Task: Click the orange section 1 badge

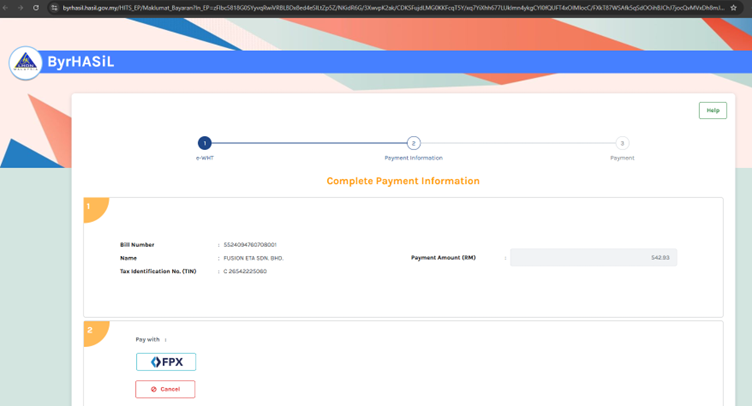Action: point(92,207)
